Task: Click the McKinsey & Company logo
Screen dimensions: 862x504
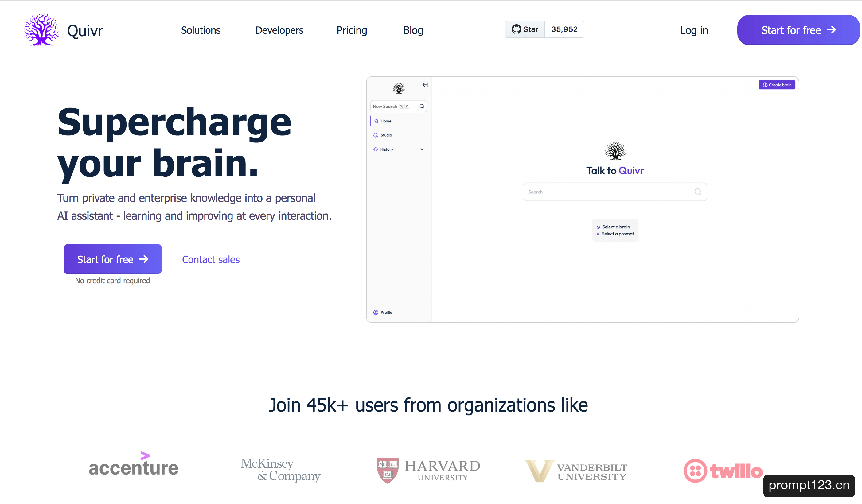Action: [x=280, y=470]
